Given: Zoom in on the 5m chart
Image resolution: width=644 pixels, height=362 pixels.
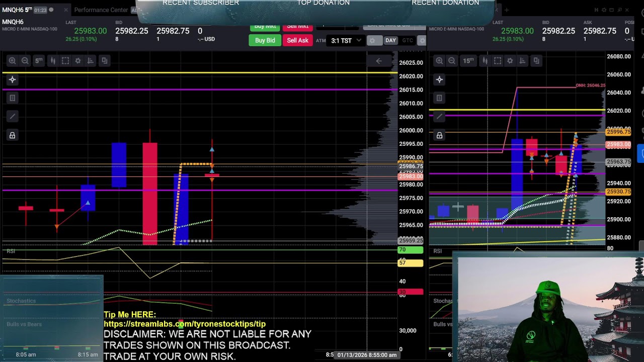Looking at the screenshot, I should tap(12, 60).
